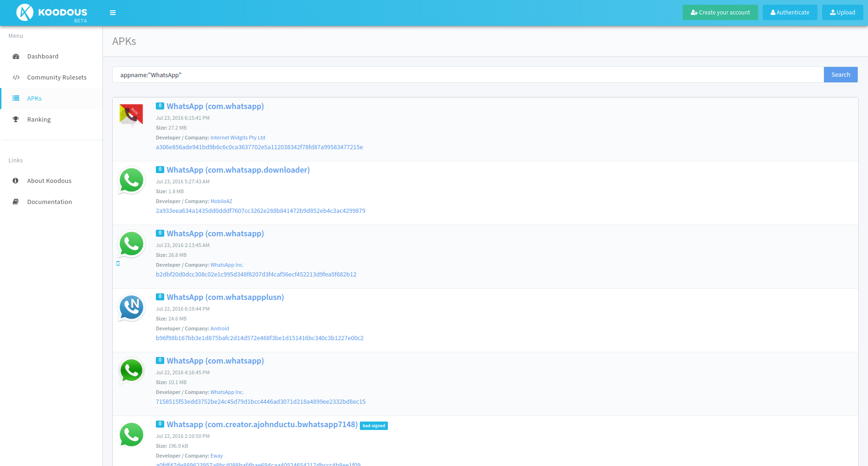Image resolution: width=868 pixels, height=466 pixels.
Task: Click the Authenticate button
Action: pos(790,13)
